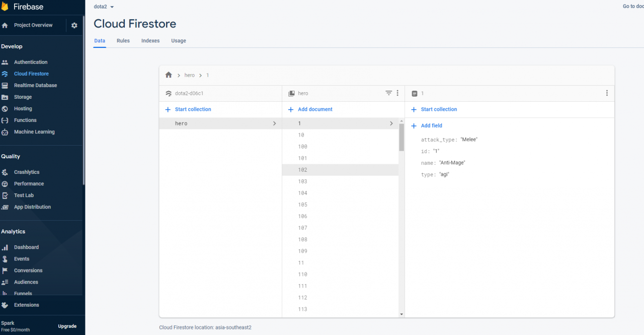
Task: Open the overflow menu on document 1 panel
Action: click(x=607, y=93)
